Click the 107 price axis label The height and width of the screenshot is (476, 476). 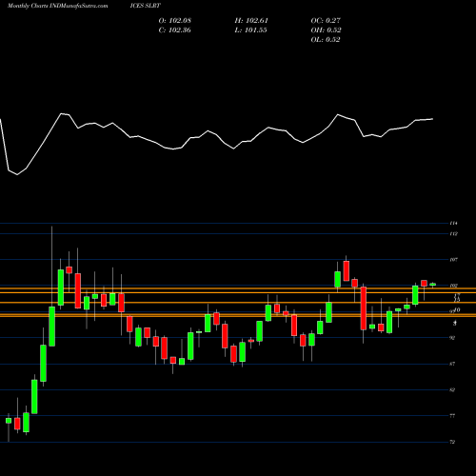coord(453,260)
